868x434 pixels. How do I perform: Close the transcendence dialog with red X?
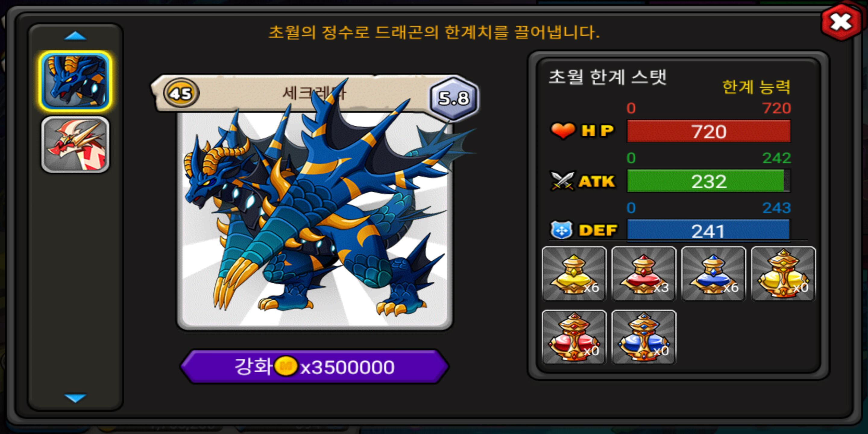[841, 22]
